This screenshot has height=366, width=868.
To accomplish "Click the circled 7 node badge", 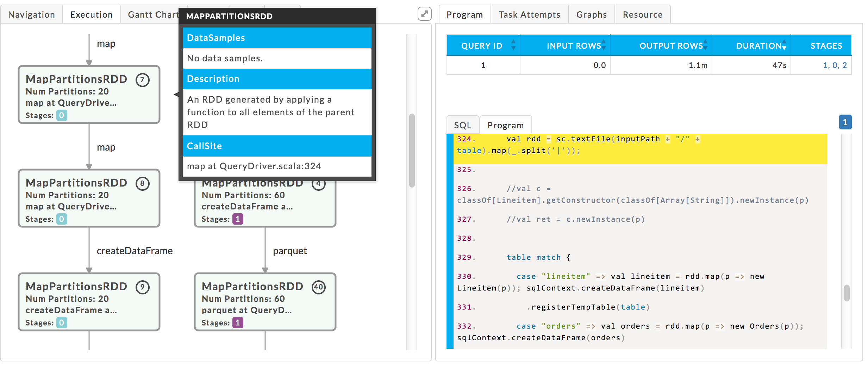I will tap(143, 80).
